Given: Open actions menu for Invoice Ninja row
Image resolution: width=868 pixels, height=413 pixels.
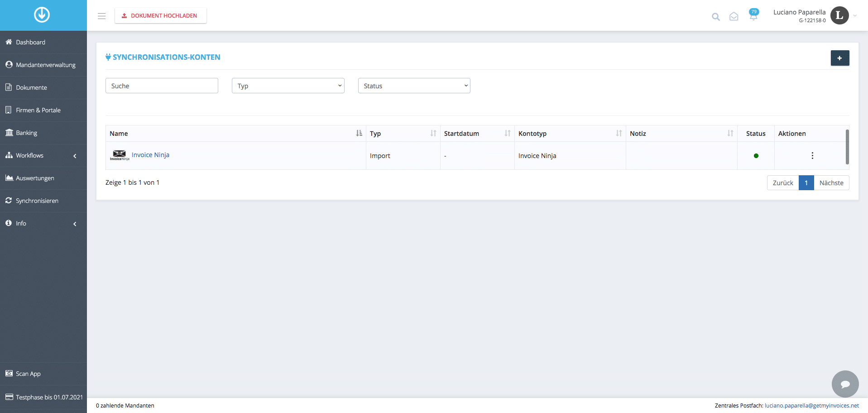Looking at the screenshot, I should click(812, 155).
